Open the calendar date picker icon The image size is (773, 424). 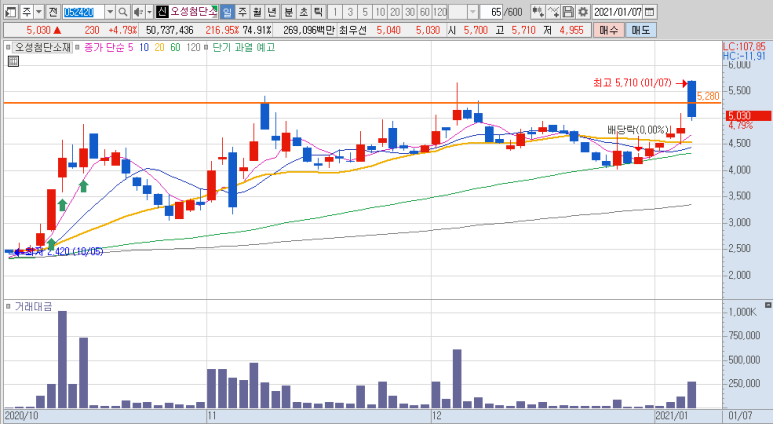point(661,12)
